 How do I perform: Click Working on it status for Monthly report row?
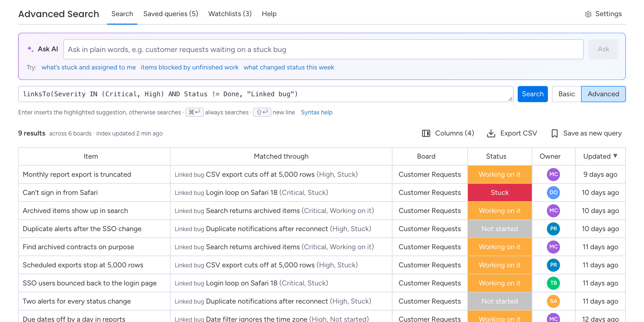click(500, 174)
